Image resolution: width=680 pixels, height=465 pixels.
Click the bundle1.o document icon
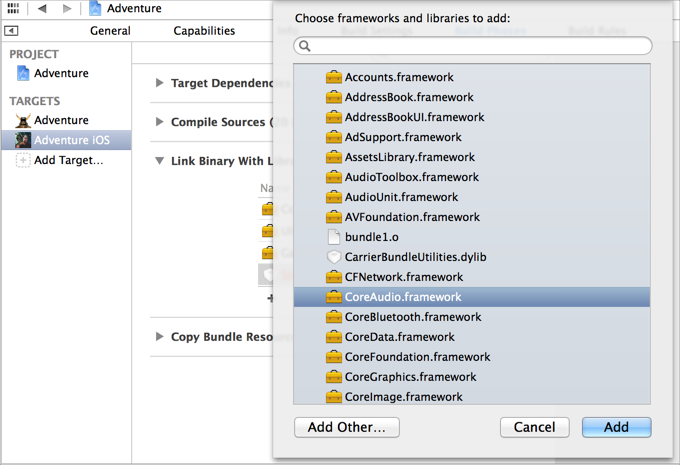tap(333, 237)
